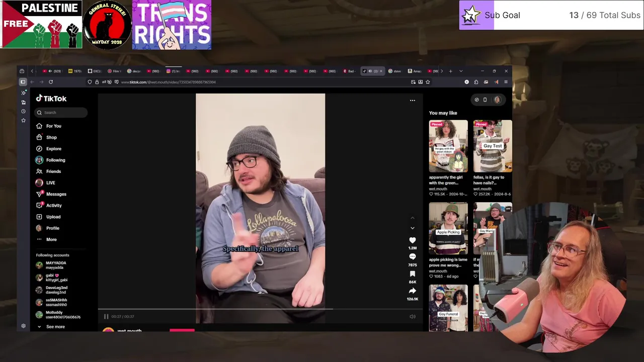Open the Friends page
644x362 pixels.
click(x=49, y=171)
